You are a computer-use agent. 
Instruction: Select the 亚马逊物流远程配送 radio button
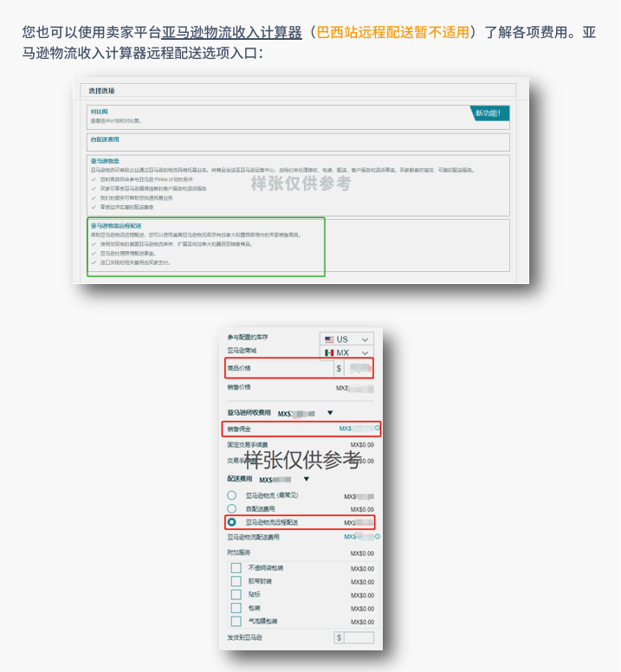point(232,522)
